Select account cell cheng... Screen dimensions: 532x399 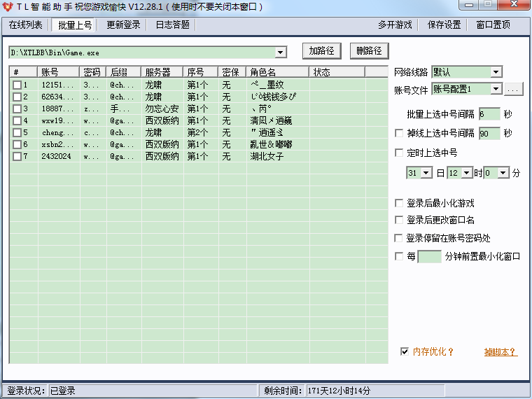(57, 132)
